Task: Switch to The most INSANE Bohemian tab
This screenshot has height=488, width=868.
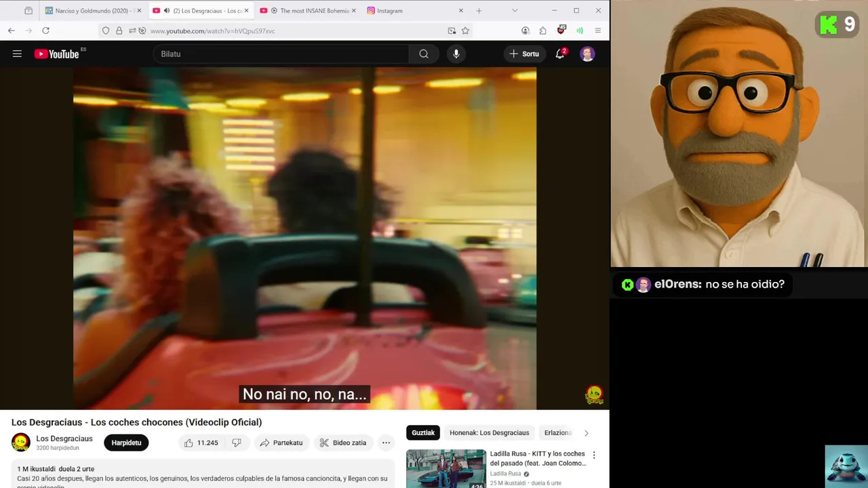Action: 308,11
